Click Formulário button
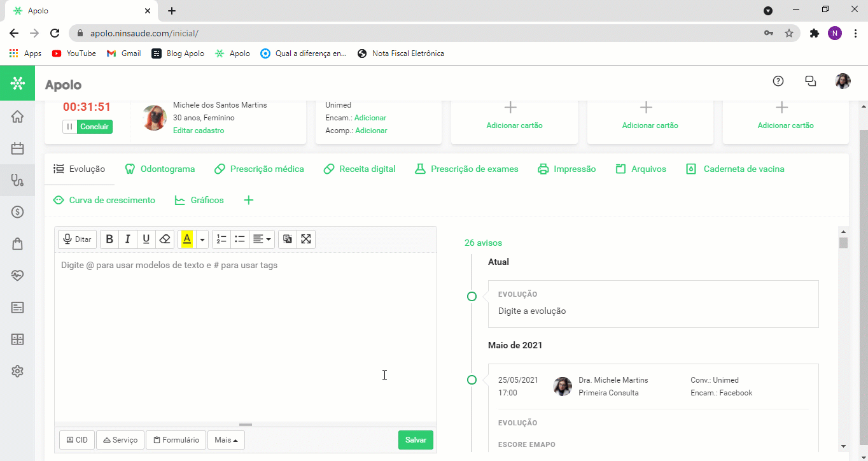The width and height of the screenshot is (868, 461). point(176,440)
